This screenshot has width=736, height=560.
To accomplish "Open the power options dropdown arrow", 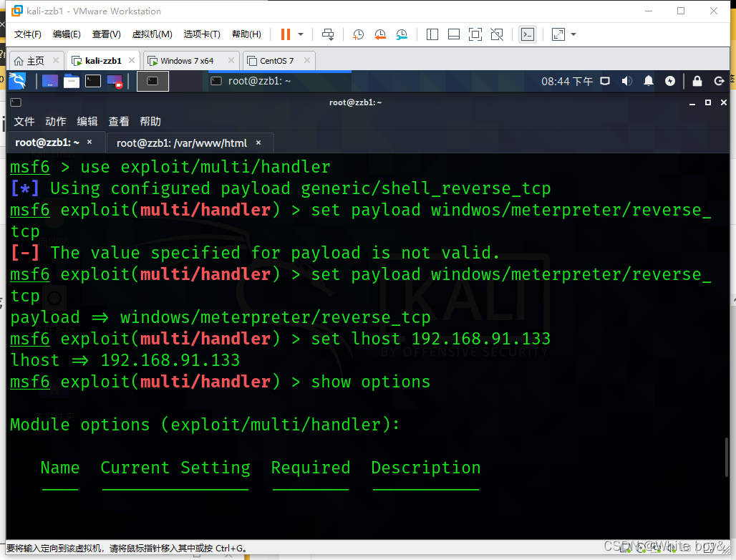I will pyautogui.click(x=301, y=34).
